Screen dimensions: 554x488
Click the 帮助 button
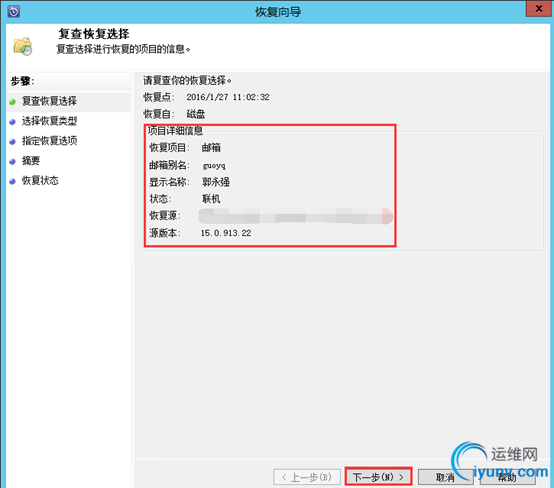(507, 477)
